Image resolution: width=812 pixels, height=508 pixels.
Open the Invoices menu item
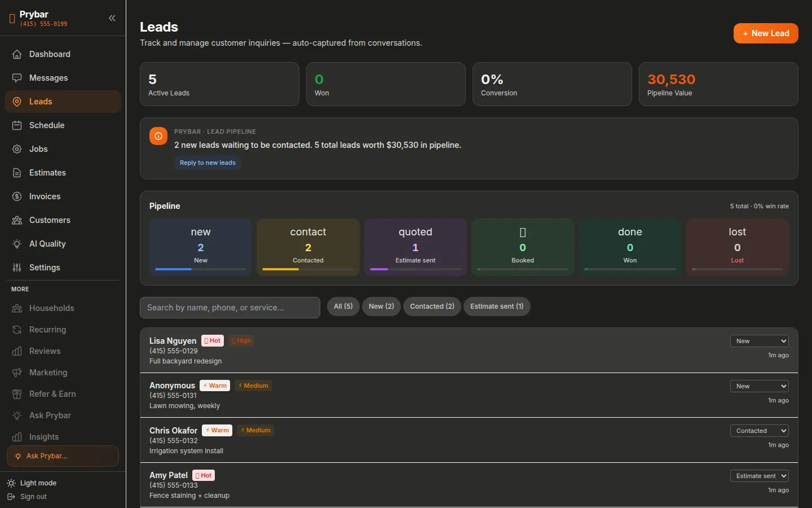[63, 196]
